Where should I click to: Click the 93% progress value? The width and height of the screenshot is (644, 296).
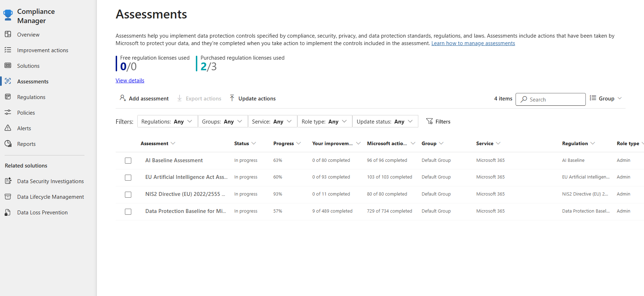click(277, 194)
